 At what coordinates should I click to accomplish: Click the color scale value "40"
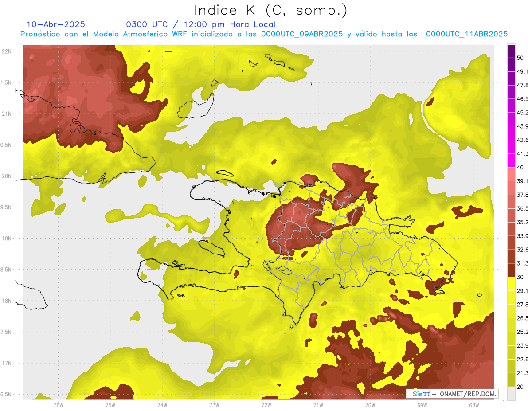click(x=520, y=168)
